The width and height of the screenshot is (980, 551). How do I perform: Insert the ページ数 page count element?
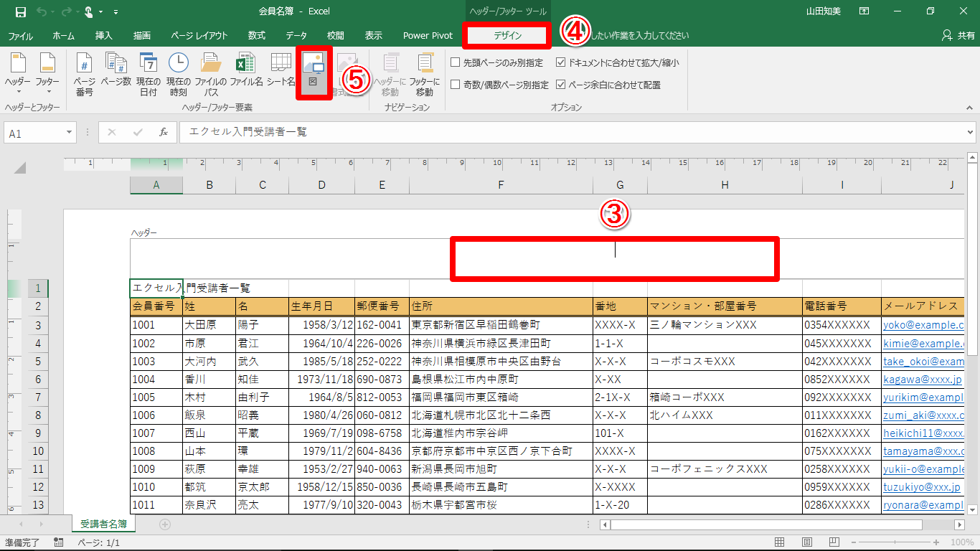point(116,70)
